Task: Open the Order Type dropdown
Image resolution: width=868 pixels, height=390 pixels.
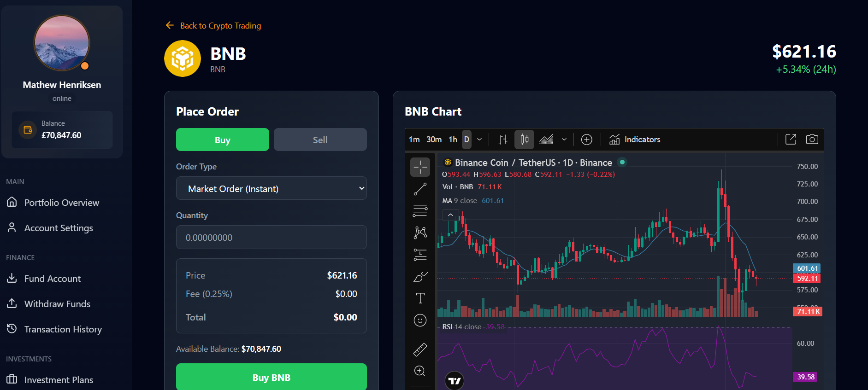Action: [272, 188]
